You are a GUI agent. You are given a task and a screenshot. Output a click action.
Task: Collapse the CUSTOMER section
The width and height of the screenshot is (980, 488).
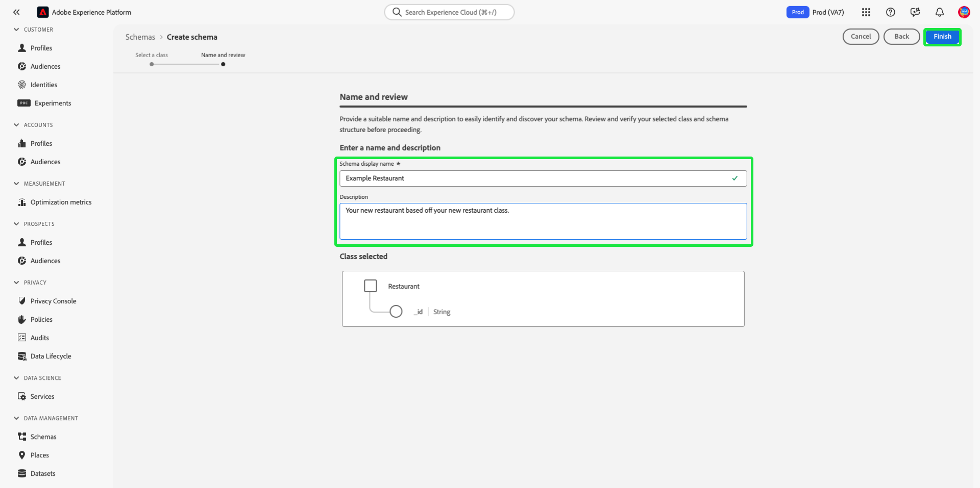[x=17, y=30]
